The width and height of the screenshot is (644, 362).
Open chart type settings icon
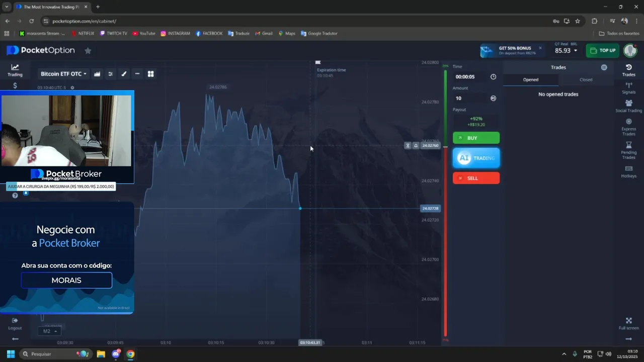pyautogui.click(x=97, y=74)
